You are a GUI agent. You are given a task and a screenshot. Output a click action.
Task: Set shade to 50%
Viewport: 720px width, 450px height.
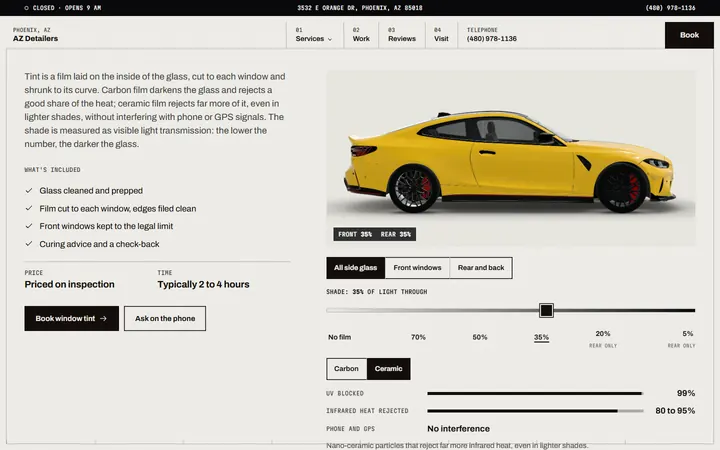[x=480, y=337]
